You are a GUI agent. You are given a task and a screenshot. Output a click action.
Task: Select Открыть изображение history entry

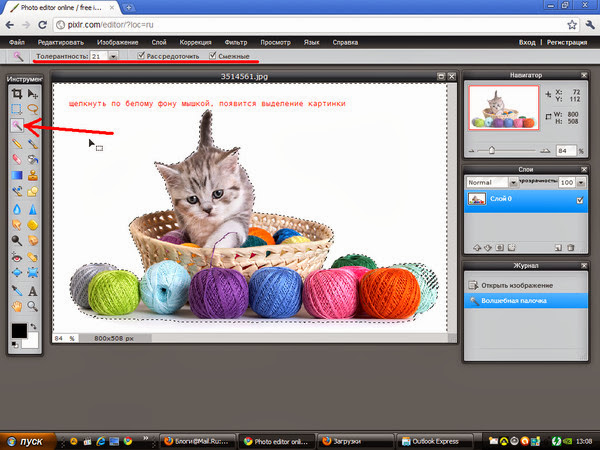[x=526, y=285]
